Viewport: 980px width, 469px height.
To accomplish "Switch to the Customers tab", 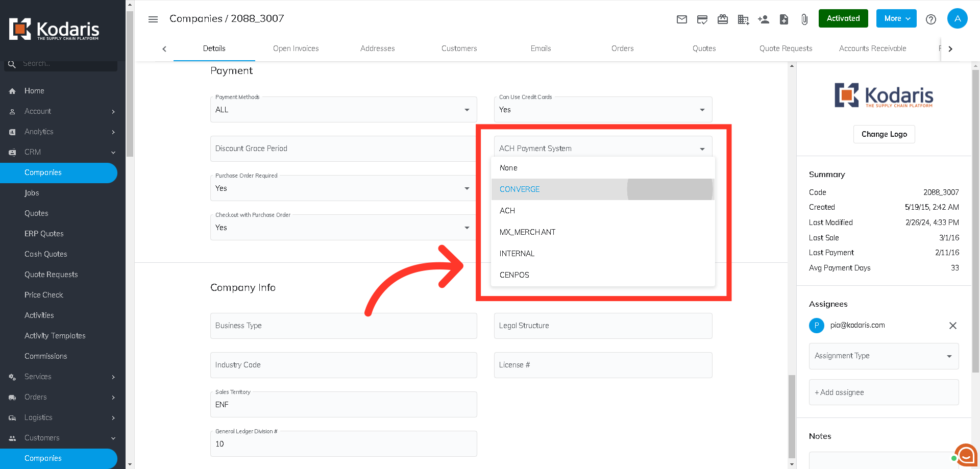I will (459, 48).
